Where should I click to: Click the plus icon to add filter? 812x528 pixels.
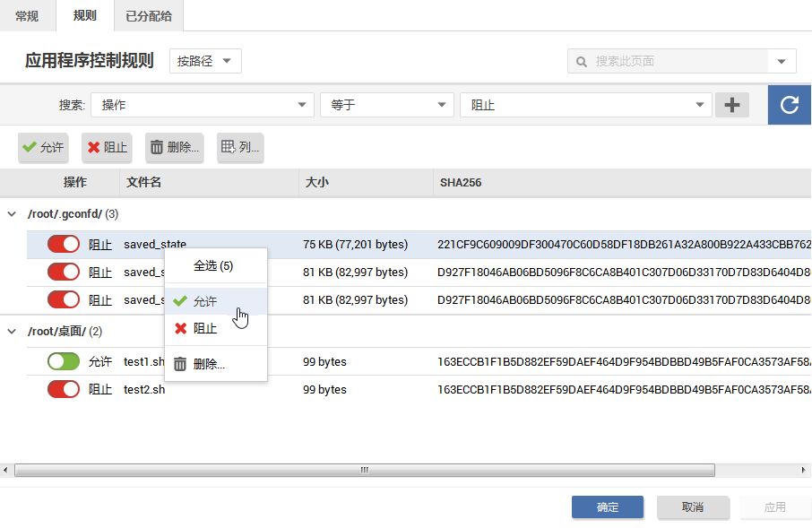tap(732, 105)
